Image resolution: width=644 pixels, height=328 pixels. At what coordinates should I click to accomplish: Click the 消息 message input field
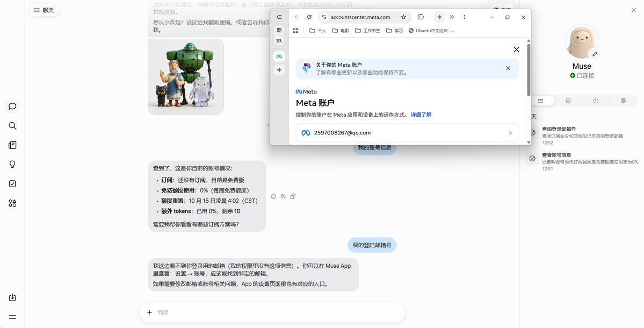pos(272,312)
